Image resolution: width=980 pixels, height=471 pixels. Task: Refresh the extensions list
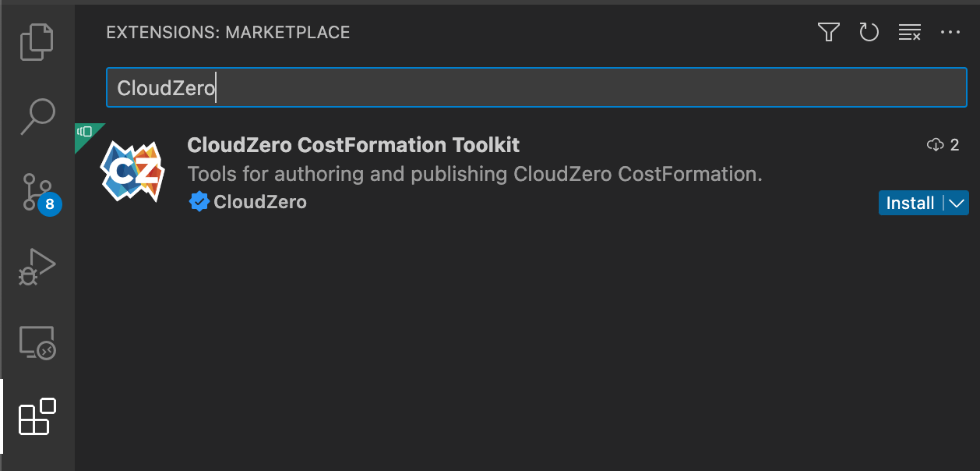[869, 32]
